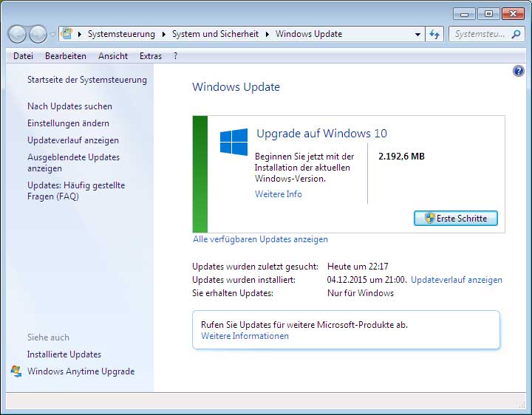Expand the arrow before Systemsteuerung breadcrumb
Viewport: 532px width, 415px height.
[80, 34]
